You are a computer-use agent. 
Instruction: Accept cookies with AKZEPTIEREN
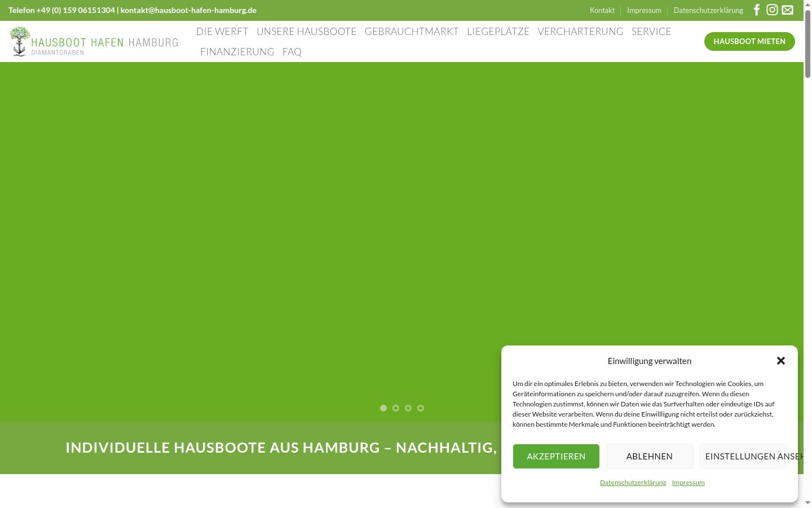556,456
